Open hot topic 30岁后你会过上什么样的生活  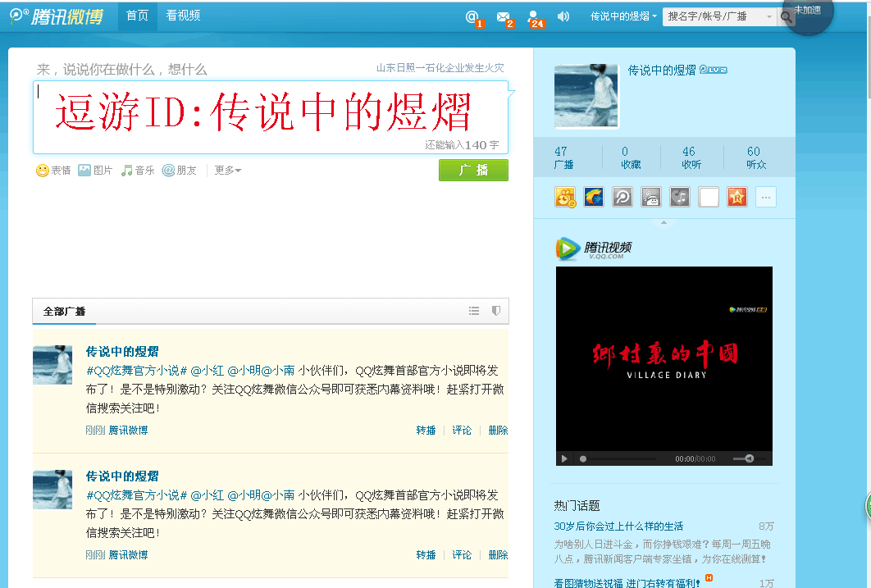pyautogui.click(x=618, y=526)
